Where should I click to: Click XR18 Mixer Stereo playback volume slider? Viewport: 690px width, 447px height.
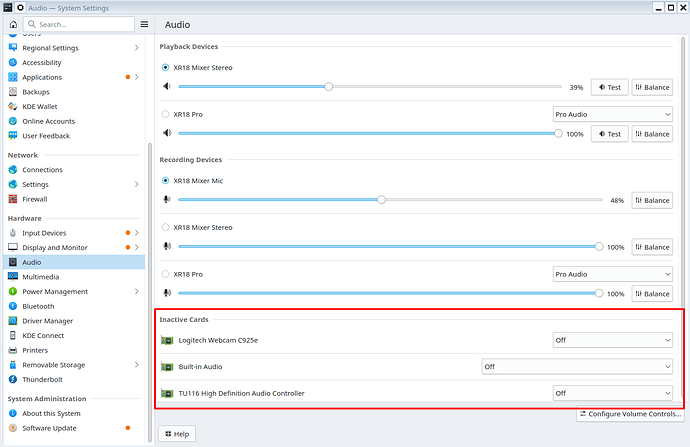370,87
